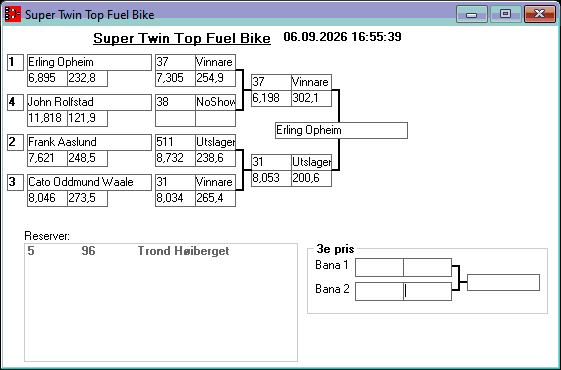Select the final round speed 302,1 cell
Viewport: 561px width, 370px height.
(x=311, y=98)
